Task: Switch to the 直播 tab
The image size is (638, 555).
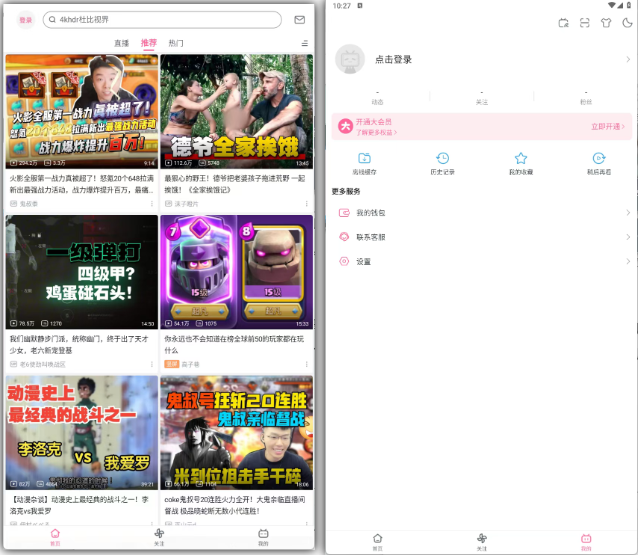Action: coord(121,44)
